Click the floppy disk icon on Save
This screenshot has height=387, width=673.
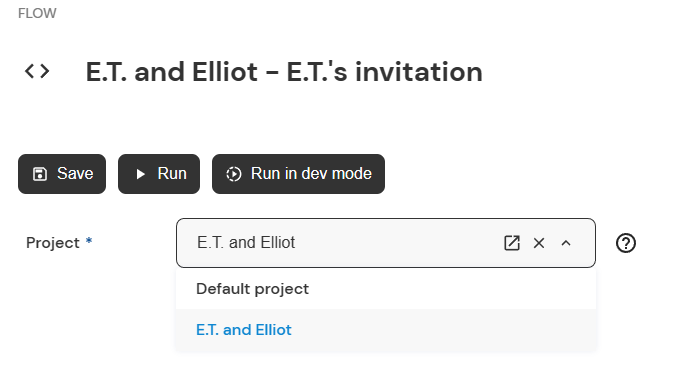click(x=40, y=174)
